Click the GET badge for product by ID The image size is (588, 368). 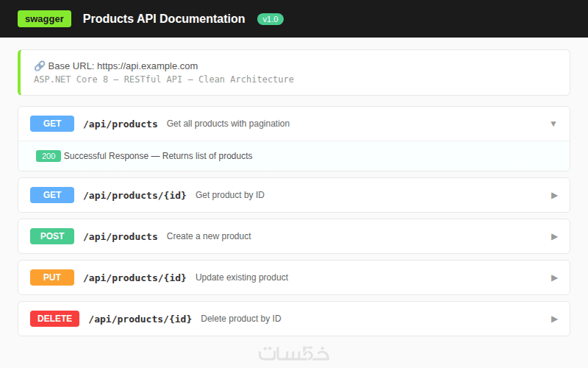[52, 195]
